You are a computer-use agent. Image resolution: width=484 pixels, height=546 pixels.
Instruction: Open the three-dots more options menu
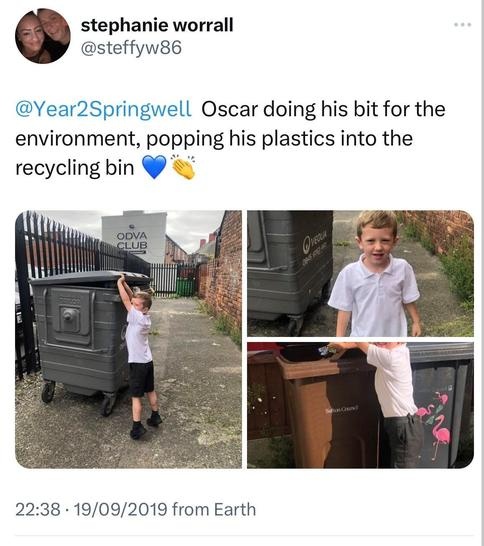pyautogui.click(x=463, y=25)
